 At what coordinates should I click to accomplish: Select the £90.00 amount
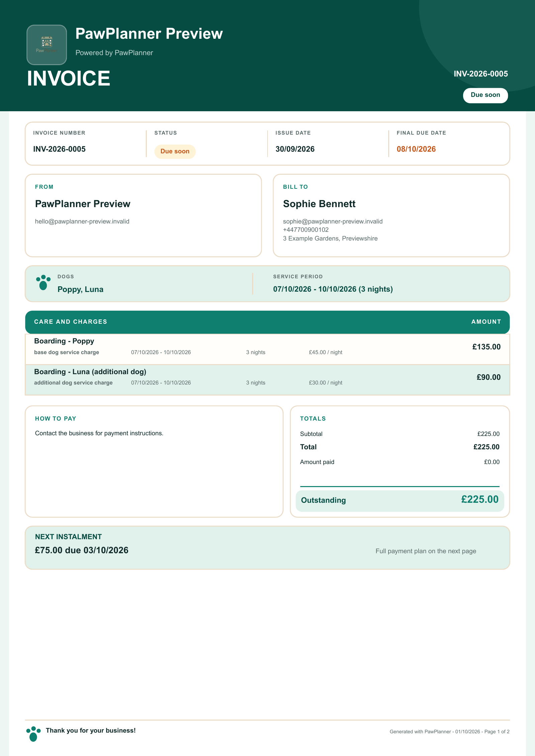pos(489,377)
